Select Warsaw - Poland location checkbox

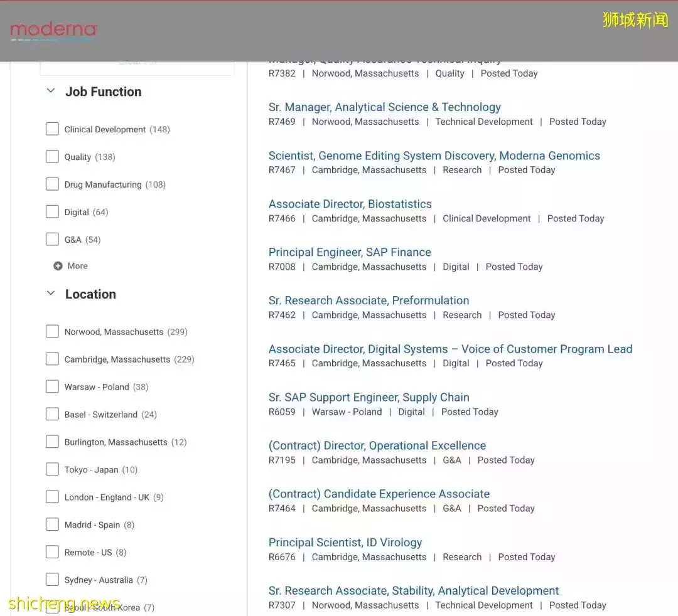[52, 387]
